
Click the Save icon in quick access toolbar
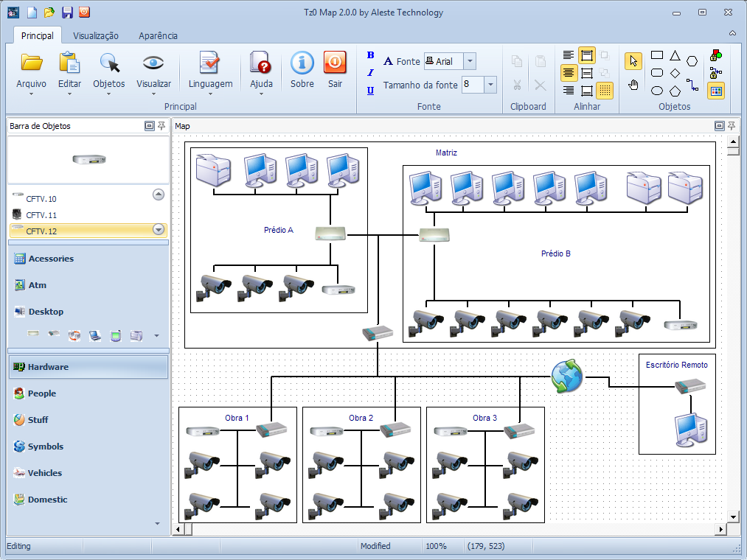point(67,12)
